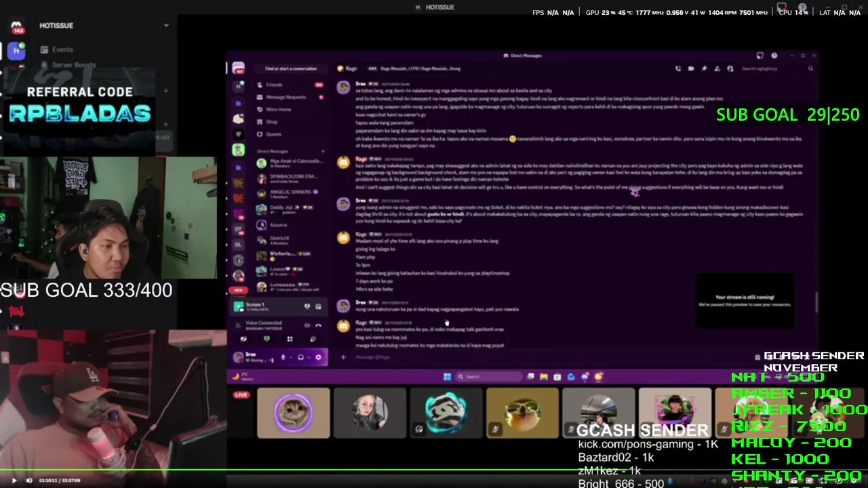Open SPINBACK/EBK ERA group DM
This screenshot has width=868, height=488.
(x=290, y=179)
